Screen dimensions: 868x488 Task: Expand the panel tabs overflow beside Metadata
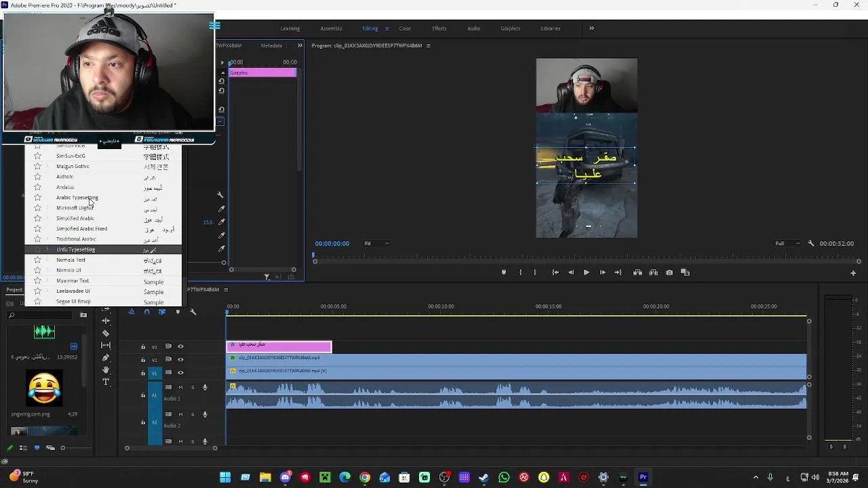(300, 45)
